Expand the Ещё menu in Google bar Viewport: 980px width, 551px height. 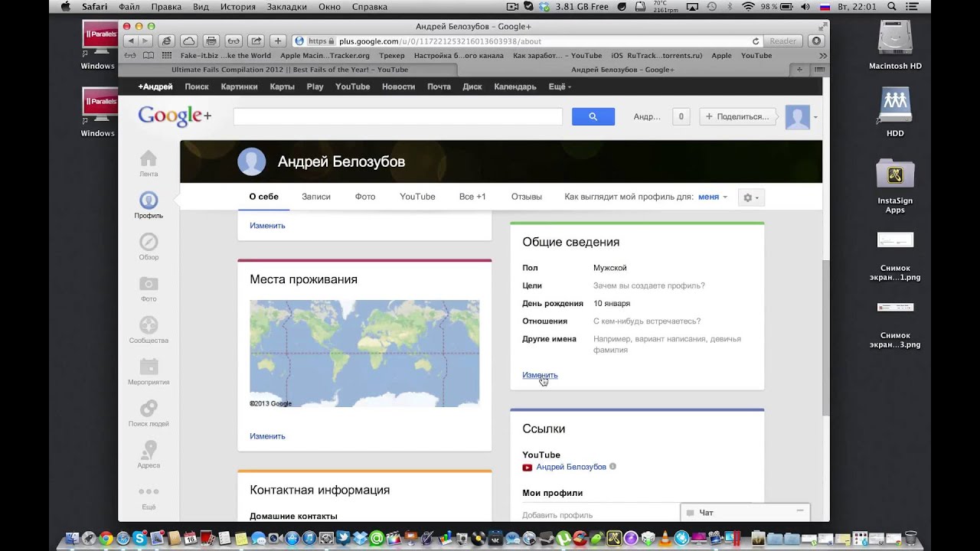(x=560, y=86)
